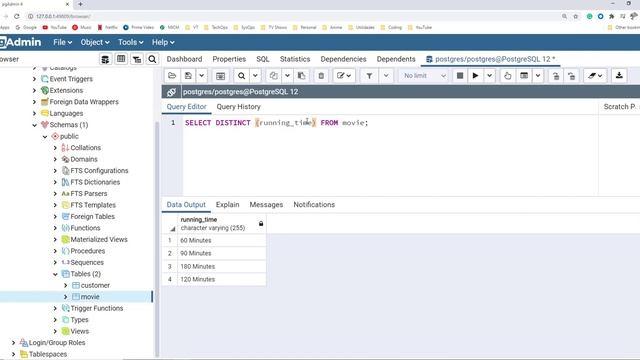Click the Explain Analyze table icon
Viewport: 640px width, 360px height.
[x=524, y=76]
